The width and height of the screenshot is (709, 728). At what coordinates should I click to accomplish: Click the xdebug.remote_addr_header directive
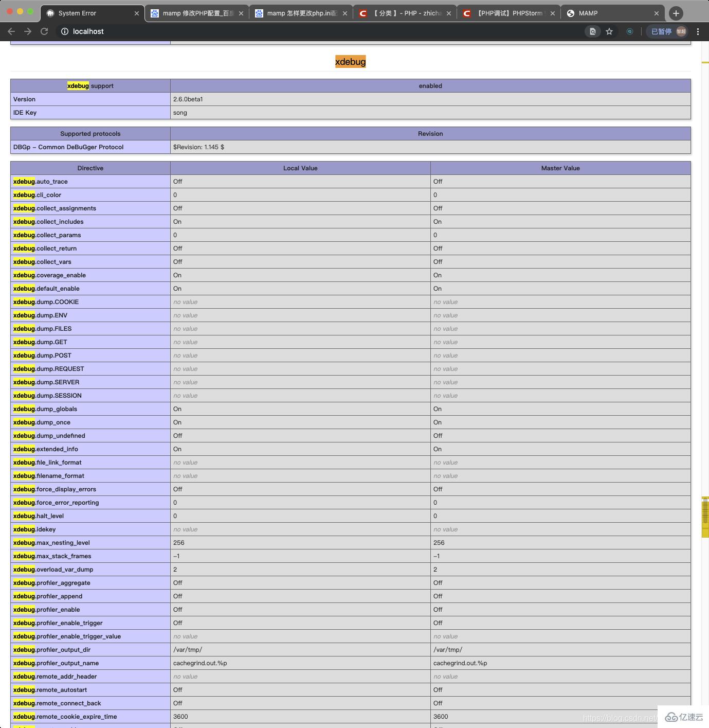55,677
